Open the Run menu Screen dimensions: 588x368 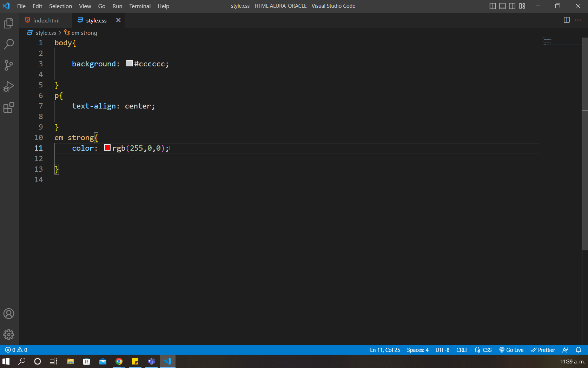click(x=117, y=6)
